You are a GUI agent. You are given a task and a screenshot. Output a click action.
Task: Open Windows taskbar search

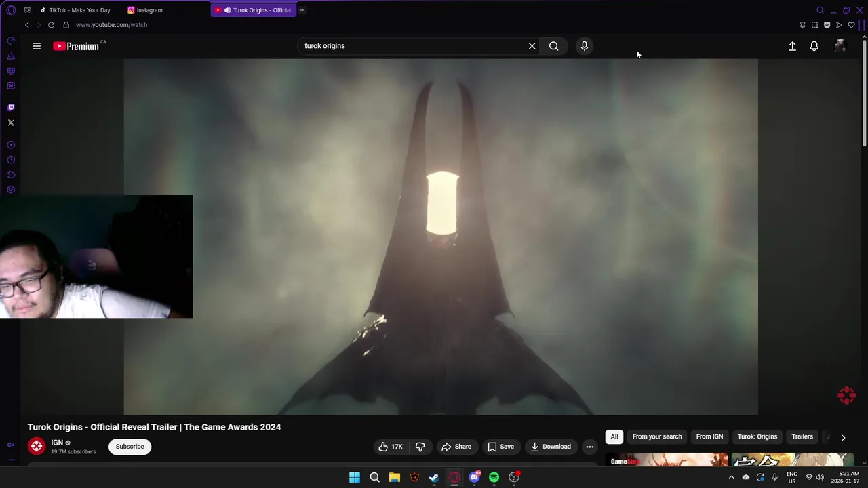pos(374,477)
